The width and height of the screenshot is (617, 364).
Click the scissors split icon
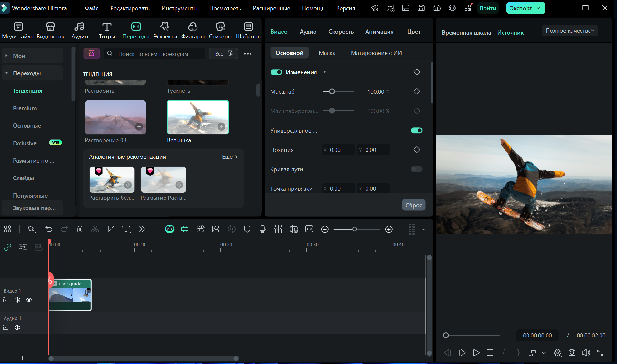[95, 229]
